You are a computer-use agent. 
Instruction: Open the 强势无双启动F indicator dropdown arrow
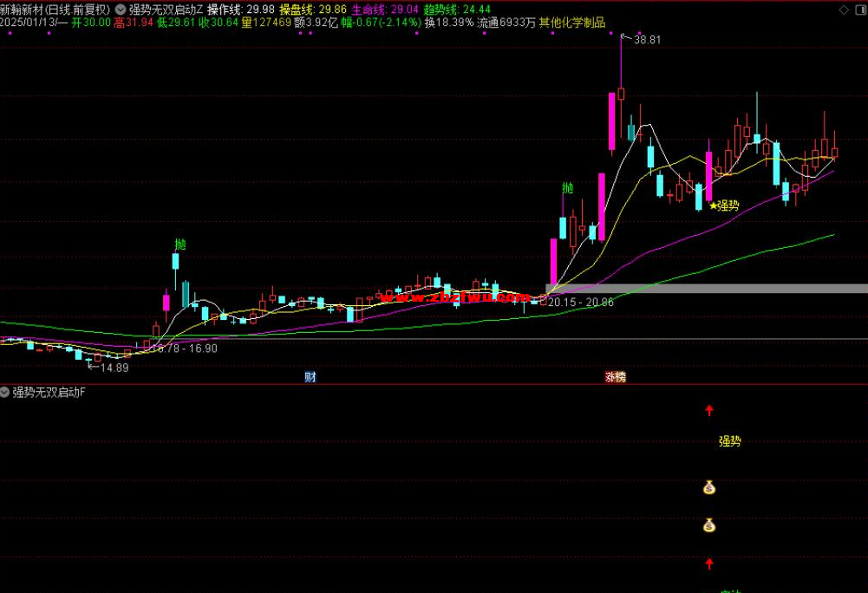pyautogui.click(x=5, y=393)
